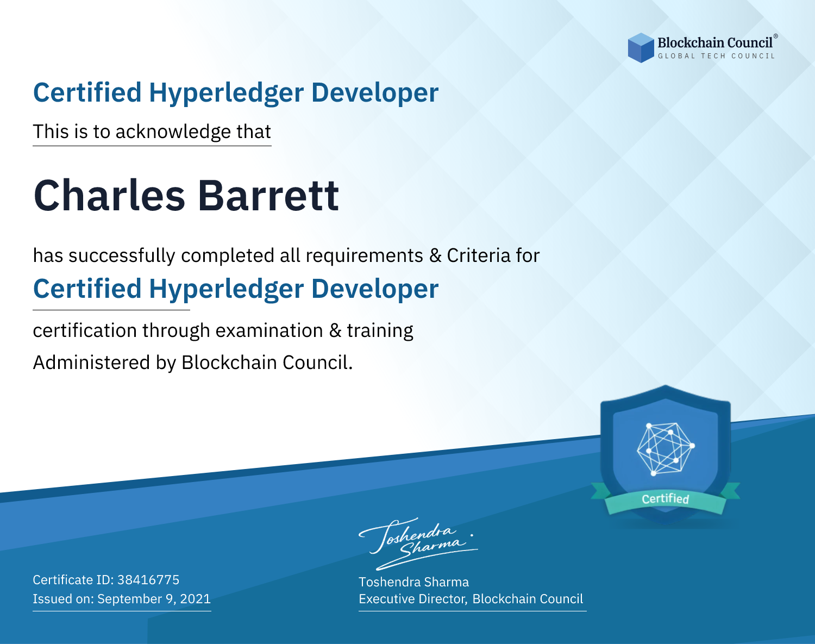Screen dimensions: 815x644
Task: Click the "Executive Director, Blockchain Council" title line
Action: (x=471, y=599)
